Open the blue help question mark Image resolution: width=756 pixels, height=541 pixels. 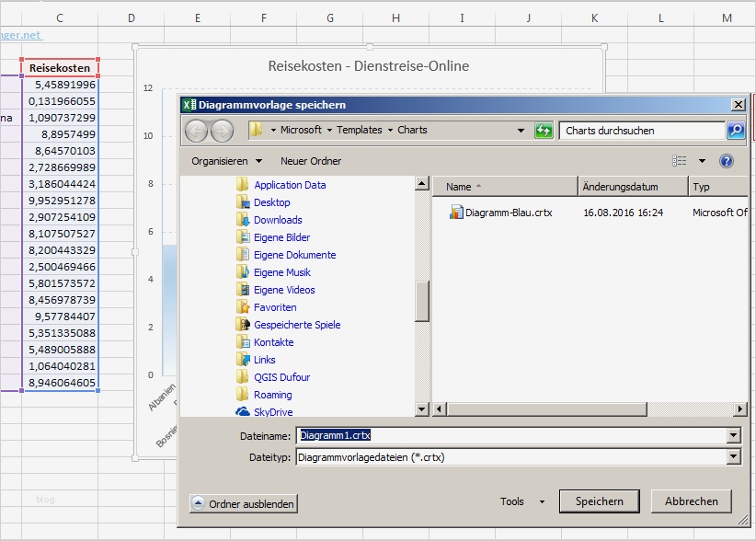(x=726, y=161)
